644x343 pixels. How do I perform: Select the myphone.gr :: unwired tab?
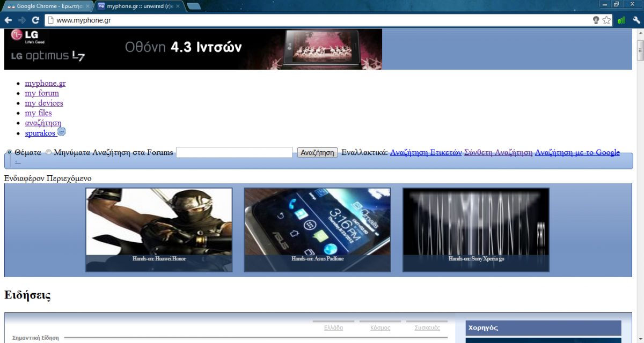[x=138, y=6]
